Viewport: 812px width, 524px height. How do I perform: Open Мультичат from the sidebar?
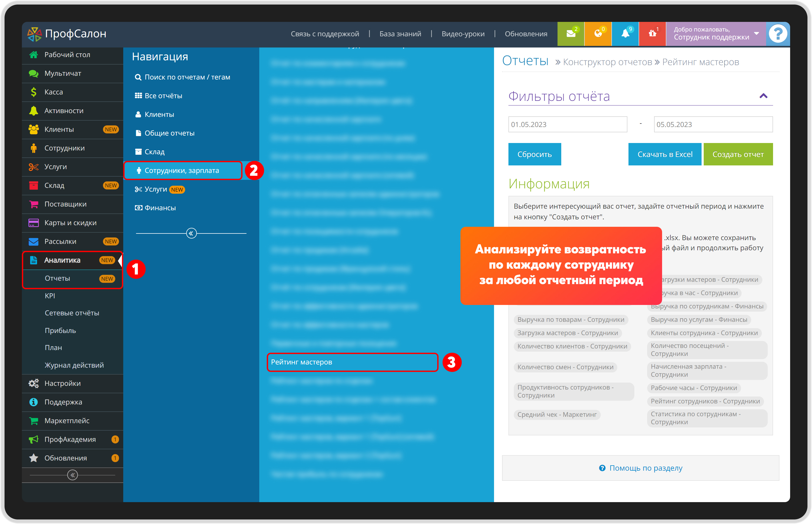click(73, 73)
